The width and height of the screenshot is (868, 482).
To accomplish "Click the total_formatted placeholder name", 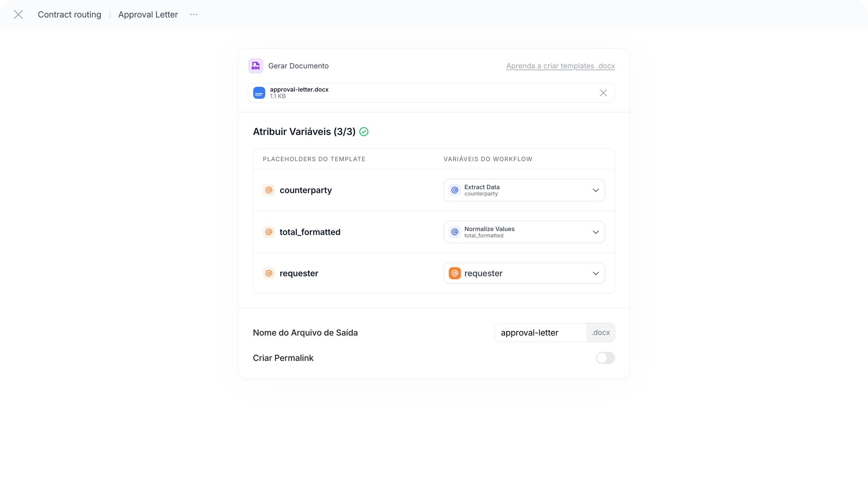I will [310, 232].
